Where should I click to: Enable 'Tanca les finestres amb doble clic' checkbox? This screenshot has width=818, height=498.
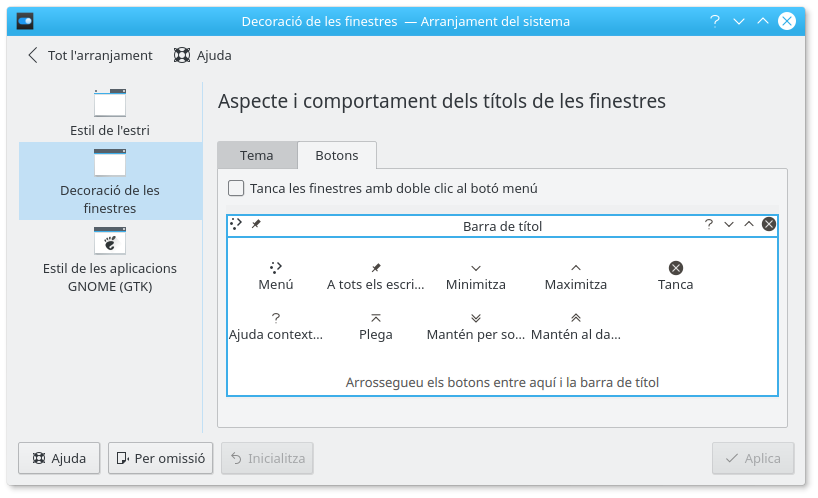click(236, 188)
